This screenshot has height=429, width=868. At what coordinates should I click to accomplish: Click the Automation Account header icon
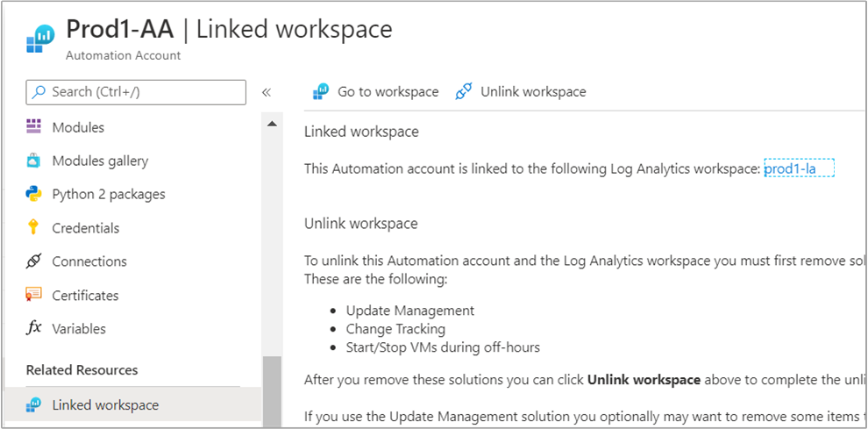point(40,40)
